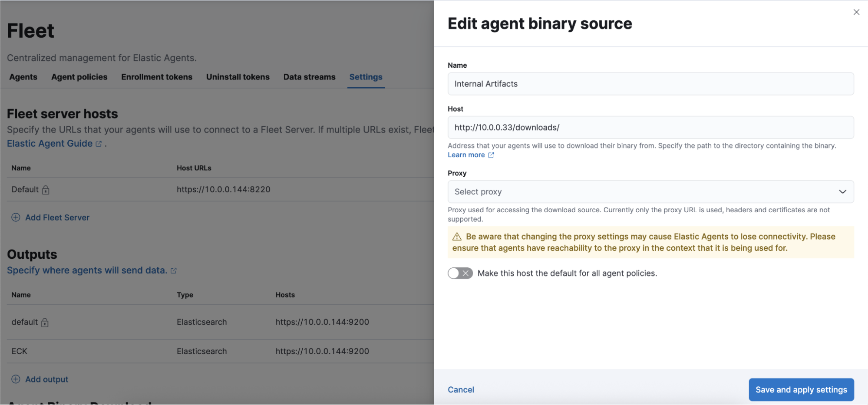The height and width of the screenshot is (405, 868).
Task: Cancel editing the agent binary source
Action: click(461, 389)
